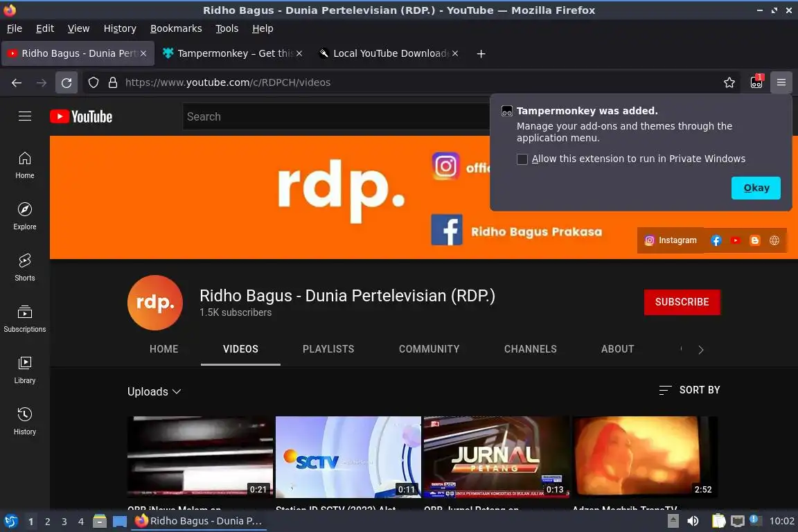Open the SCTV Station ID video thumbnail
This screenshot has height=532, width=798.
click(348, 457)
